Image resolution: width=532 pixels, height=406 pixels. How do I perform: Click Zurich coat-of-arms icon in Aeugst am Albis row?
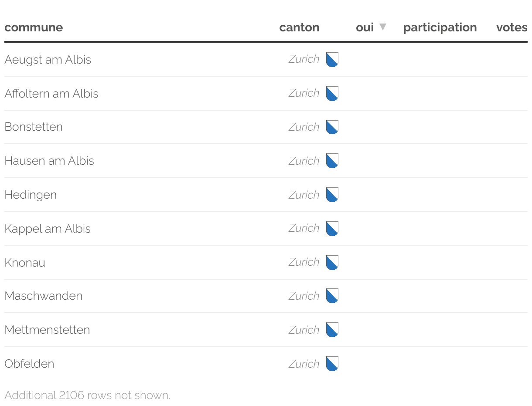(332, 60)
